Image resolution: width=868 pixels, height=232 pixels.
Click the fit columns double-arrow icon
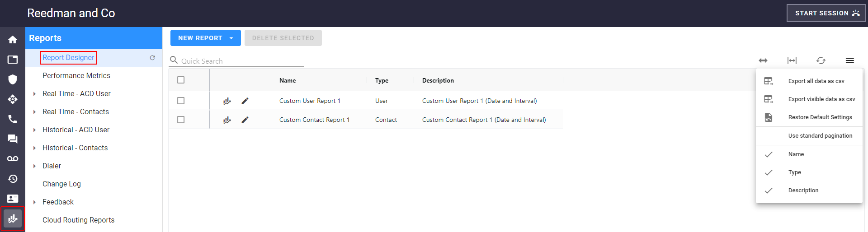point(763,60)
